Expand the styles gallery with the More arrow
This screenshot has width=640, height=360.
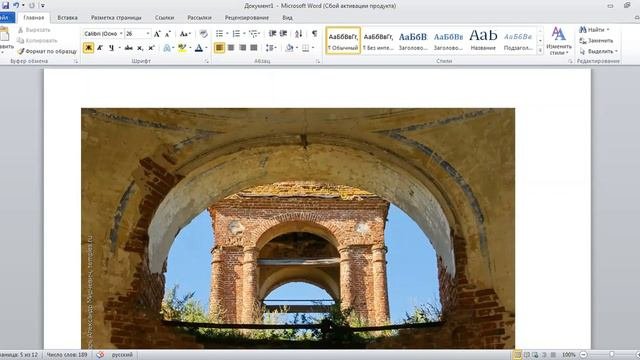540,50
